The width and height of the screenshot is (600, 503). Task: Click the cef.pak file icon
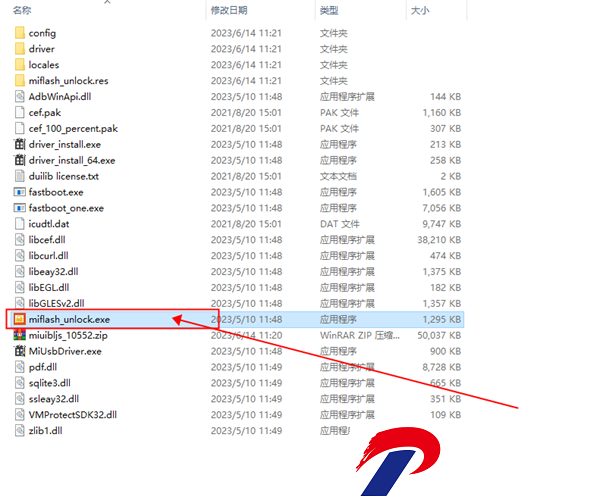(20, 112)
